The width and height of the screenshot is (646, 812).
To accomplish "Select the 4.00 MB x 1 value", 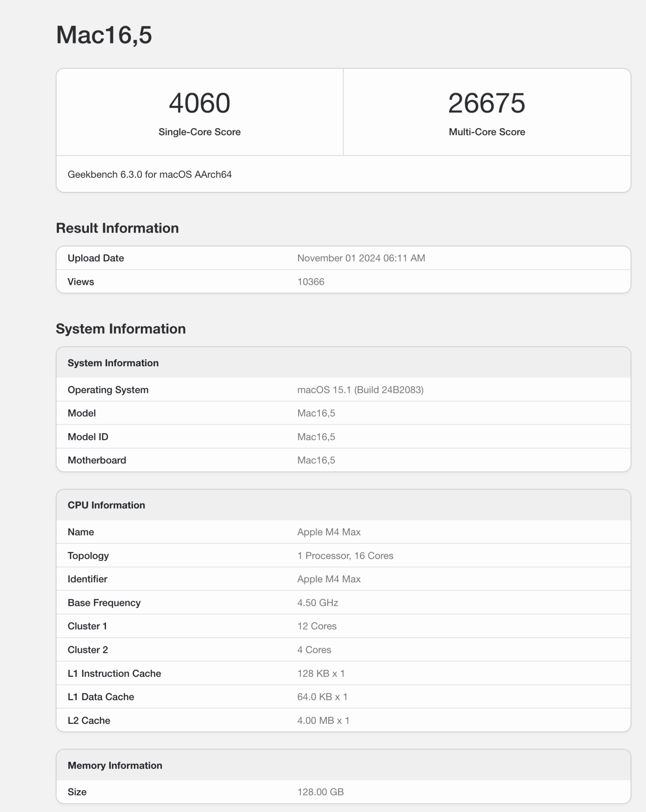I will [x=323, y=721].
